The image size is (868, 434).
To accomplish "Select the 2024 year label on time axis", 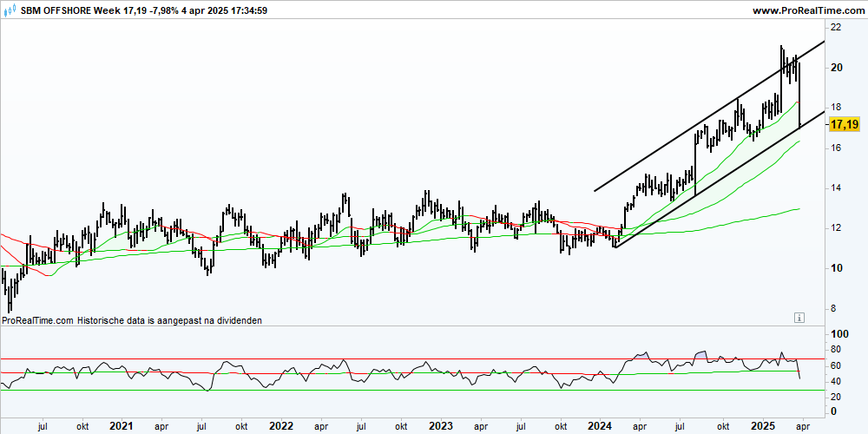I will [602, 426].
